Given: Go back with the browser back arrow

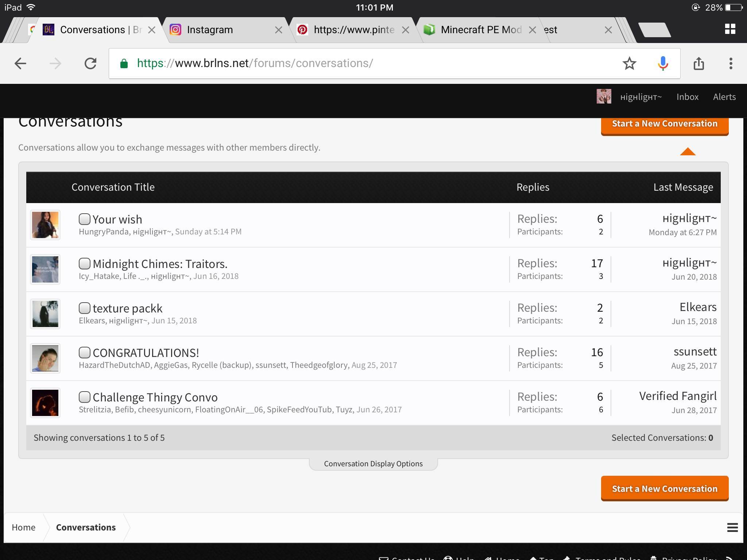Looking at the screenshot, I should [20, 63].
